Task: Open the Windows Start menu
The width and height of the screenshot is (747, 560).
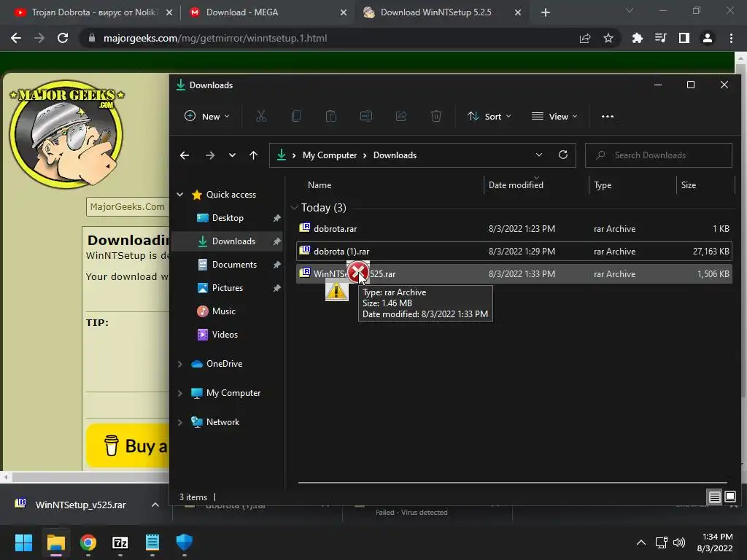Action: (23, 542)
